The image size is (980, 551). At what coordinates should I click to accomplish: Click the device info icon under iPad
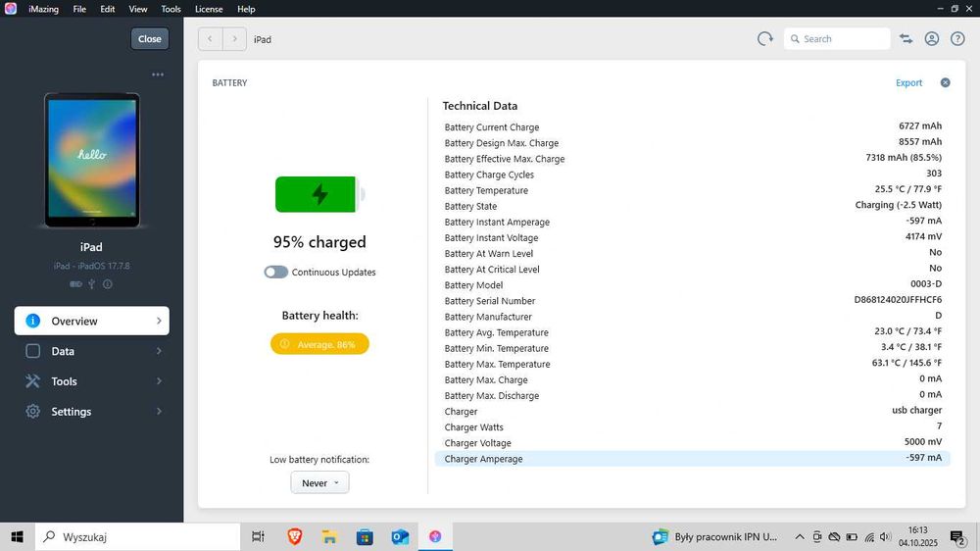coord(108,284)
